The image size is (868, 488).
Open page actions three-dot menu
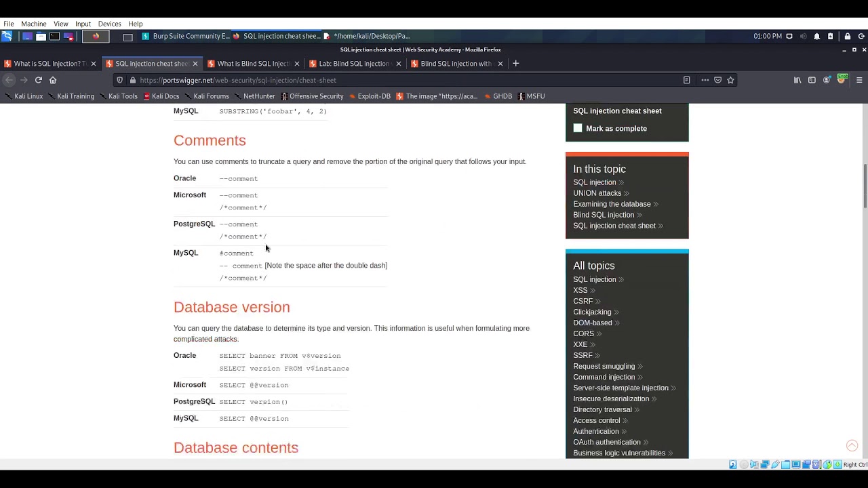click(x=705, y=80)
